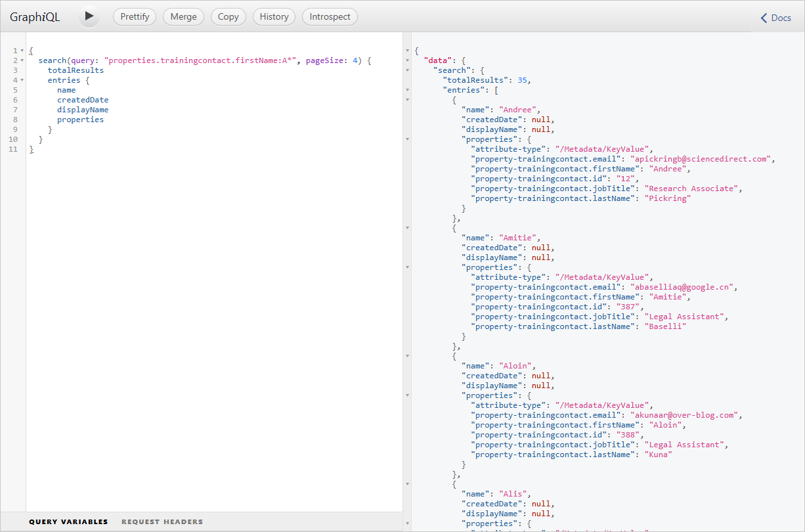Image resolution: width=805 pixels, height=532 pixels.
Task: Open the Docs explorer
Action: (776, 18)
